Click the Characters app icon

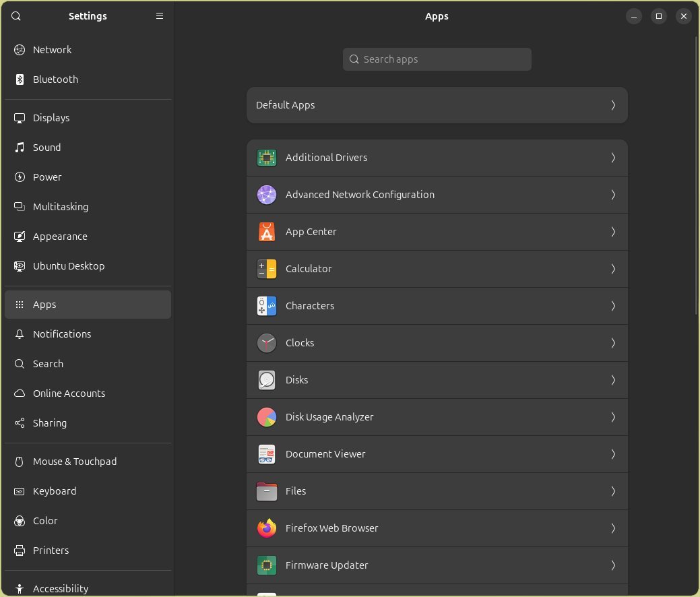[267, 306]
